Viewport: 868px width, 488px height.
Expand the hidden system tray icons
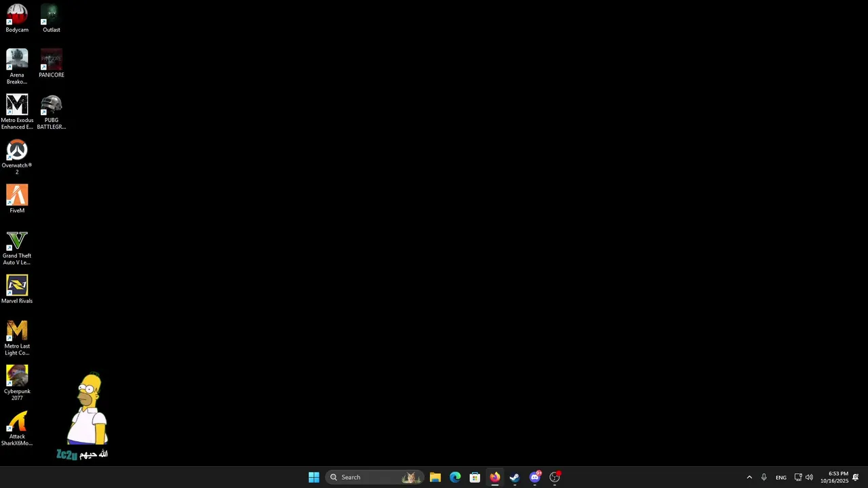(749, 477)
